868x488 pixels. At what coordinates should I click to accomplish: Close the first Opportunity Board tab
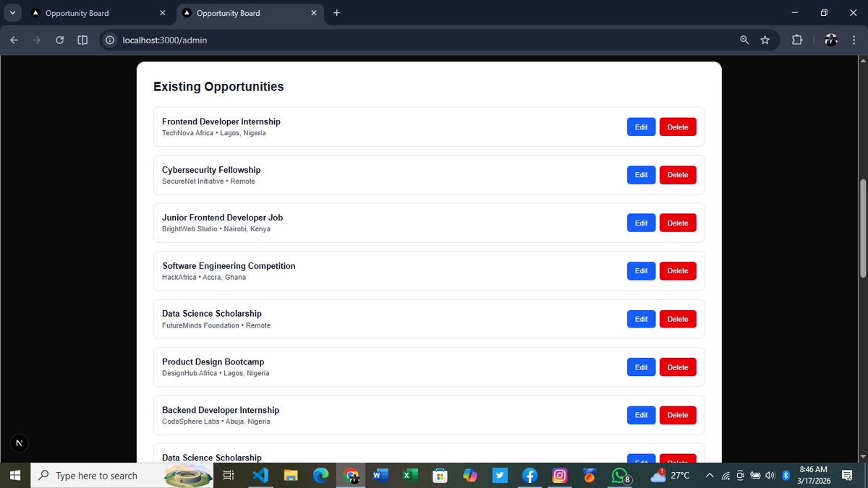click(x=163, y=13)
